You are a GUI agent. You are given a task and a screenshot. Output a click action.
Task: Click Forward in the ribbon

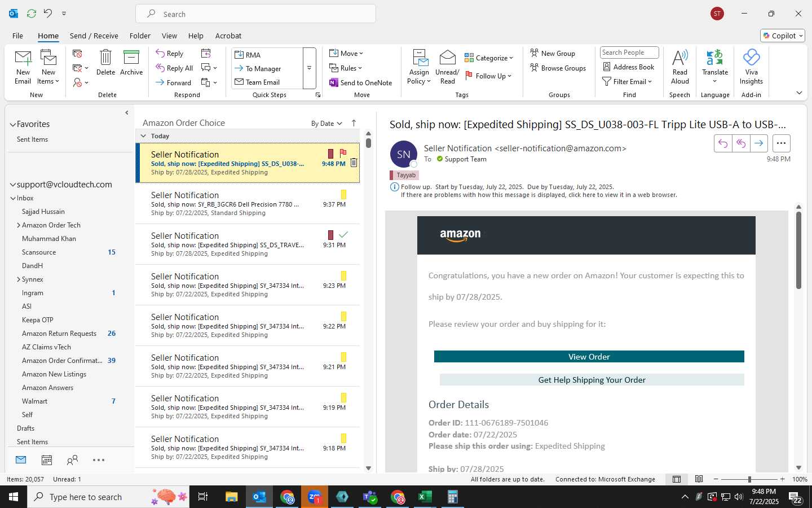coord(174,82)
